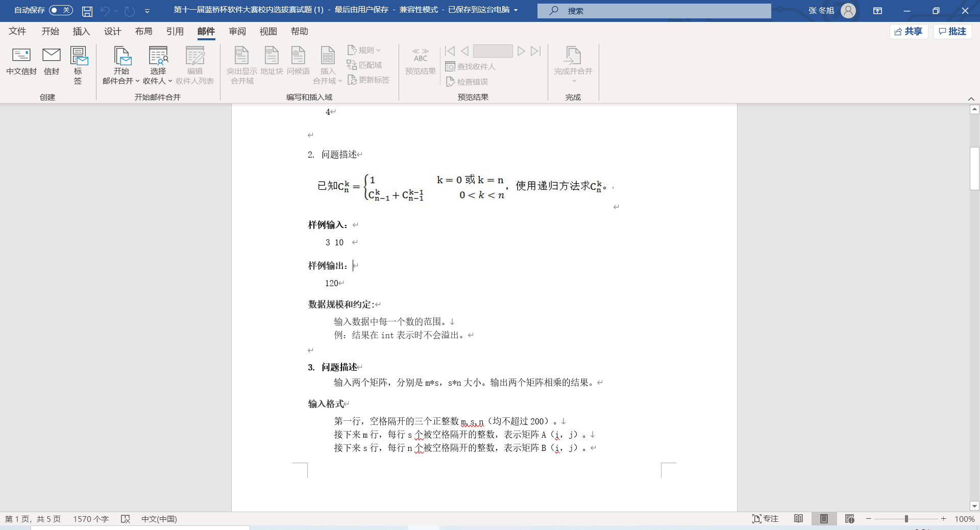Viewport: 980px width, 530px height.
Task: Open the user account avatar
Action: pos(848,11)
